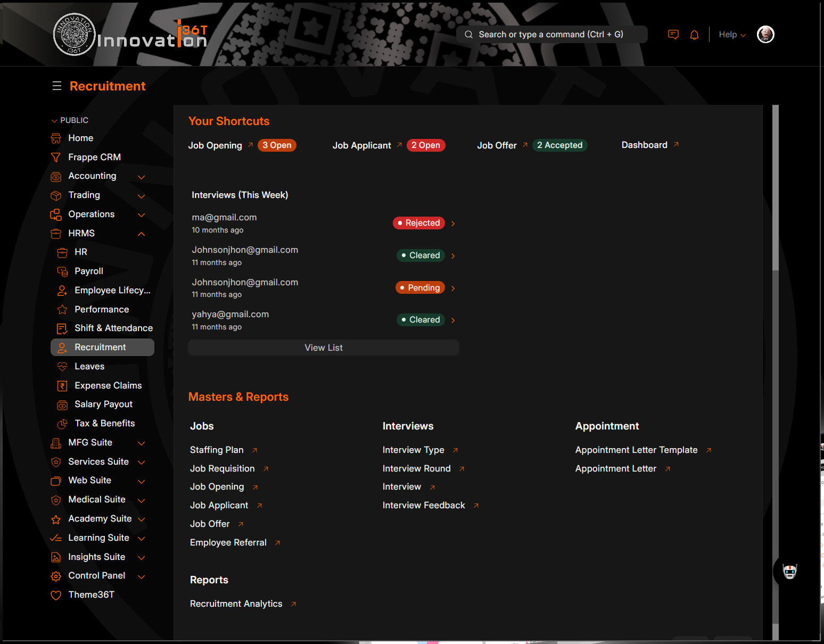The image size is (824, 644).
Task: Click the Innovation 36T logo
Action: coord(130,35)
